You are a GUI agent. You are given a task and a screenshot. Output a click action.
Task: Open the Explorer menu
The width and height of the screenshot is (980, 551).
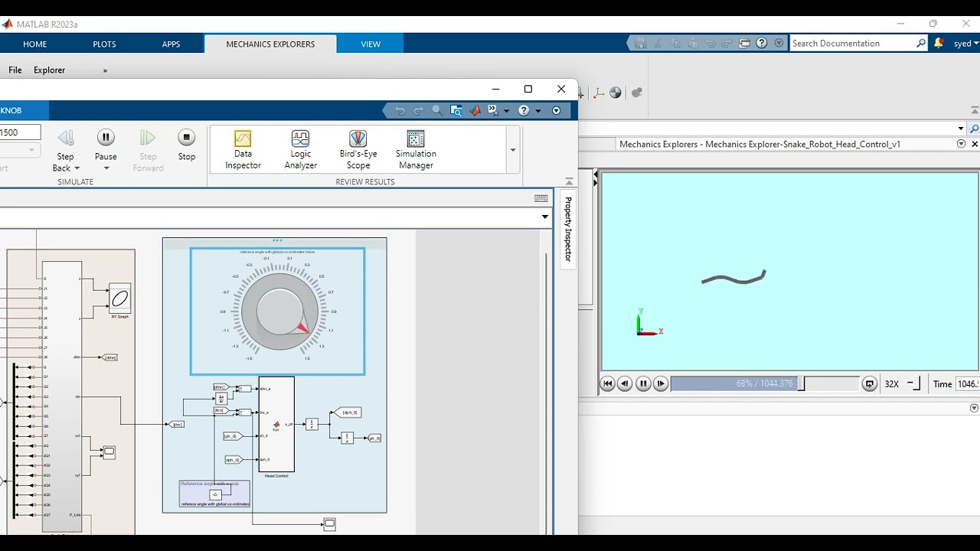pyautogui.click(x=49, y=70)
